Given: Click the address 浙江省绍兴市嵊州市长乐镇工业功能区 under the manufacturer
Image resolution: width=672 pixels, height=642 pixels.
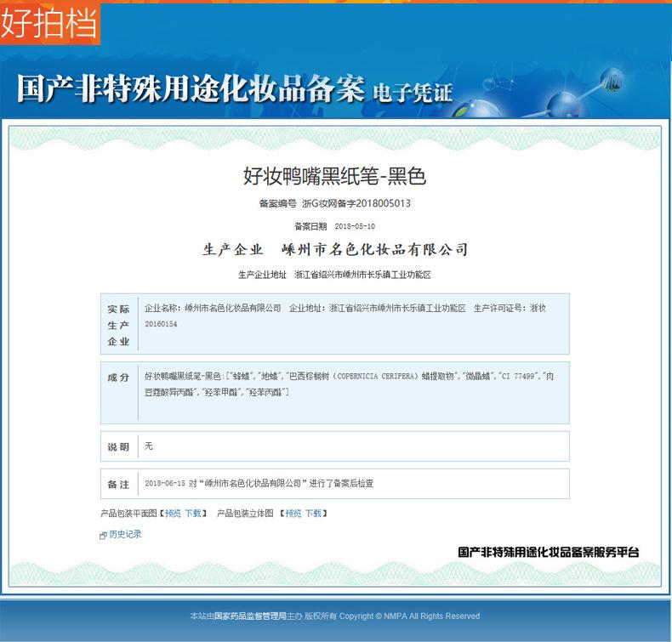Looking at the screenshot, I should point(362,275).
